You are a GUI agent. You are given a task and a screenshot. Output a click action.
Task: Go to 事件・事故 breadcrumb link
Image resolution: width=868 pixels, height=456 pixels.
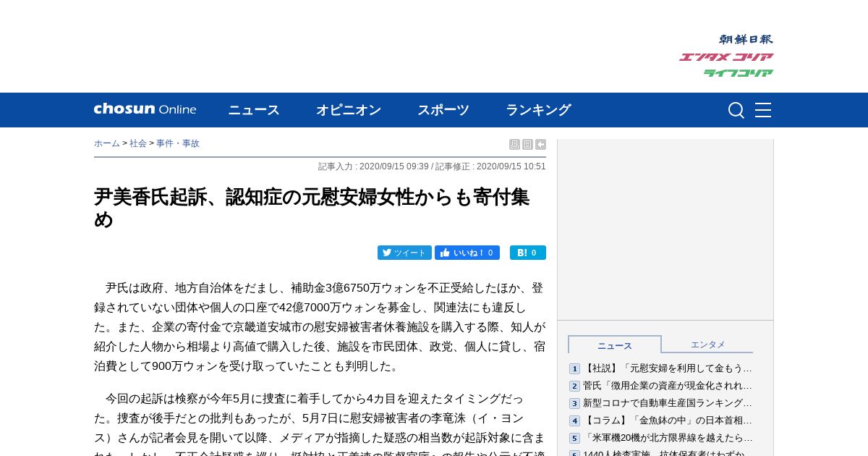[x=178, y=143]
